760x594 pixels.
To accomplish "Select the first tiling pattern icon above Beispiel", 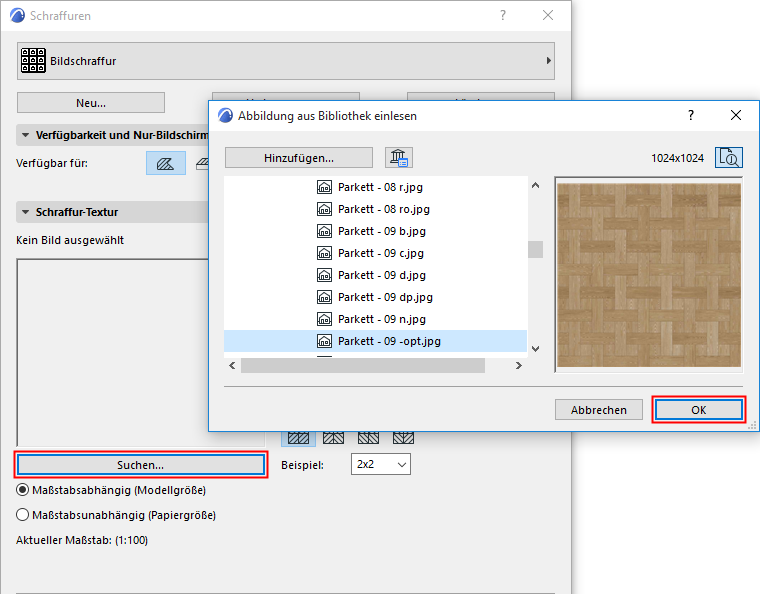I will pyautogui.click(x=299, y=438).
